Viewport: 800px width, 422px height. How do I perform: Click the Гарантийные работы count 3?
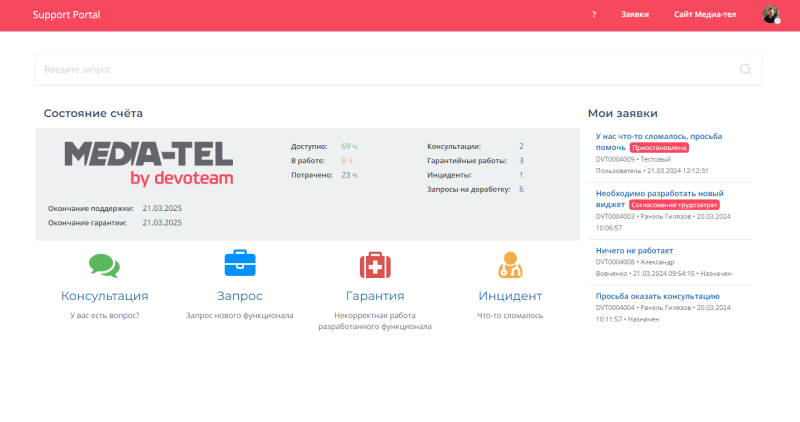[x=521, y=161]
